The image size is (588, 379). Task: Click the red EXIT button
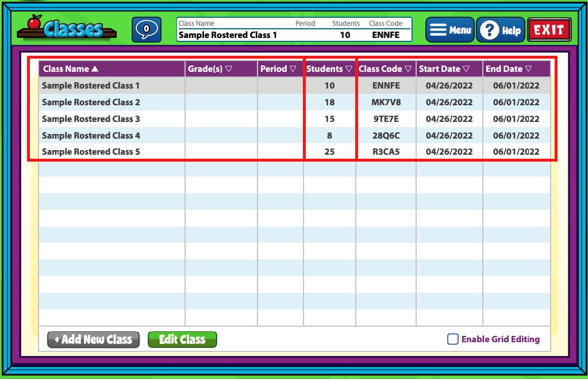(x=549, y=30)
